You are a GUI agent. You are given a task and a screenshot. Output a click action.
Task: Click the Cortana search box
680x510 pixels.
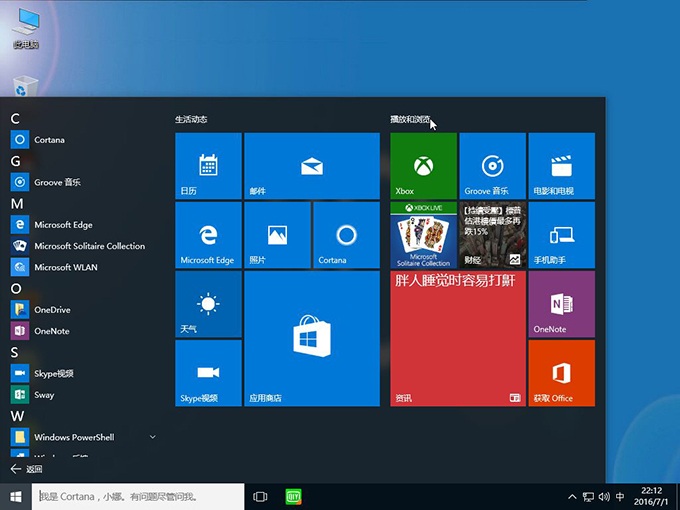coord(138,496)
